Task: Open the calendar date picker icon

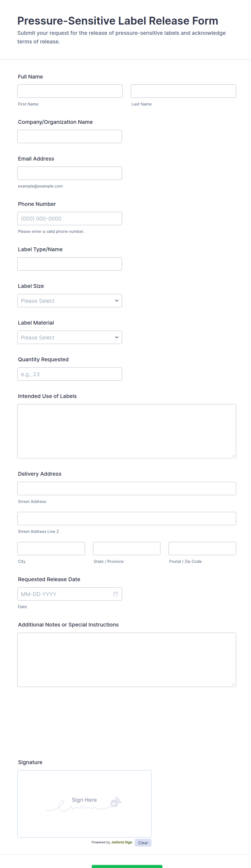Action: tap(116, 594)
